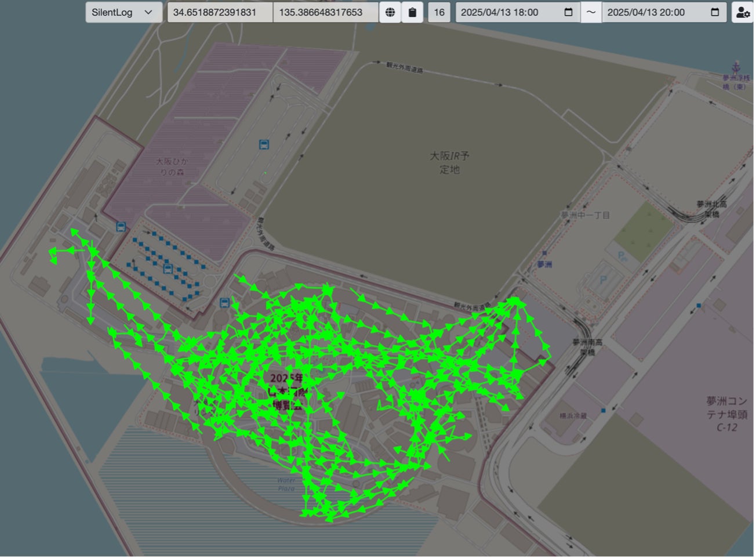Image resolution: width=756 pixels, height=558 pixels.
Task: Click the bus icon inside the blue-dotted bus terminal
Action: pos(168,268)
